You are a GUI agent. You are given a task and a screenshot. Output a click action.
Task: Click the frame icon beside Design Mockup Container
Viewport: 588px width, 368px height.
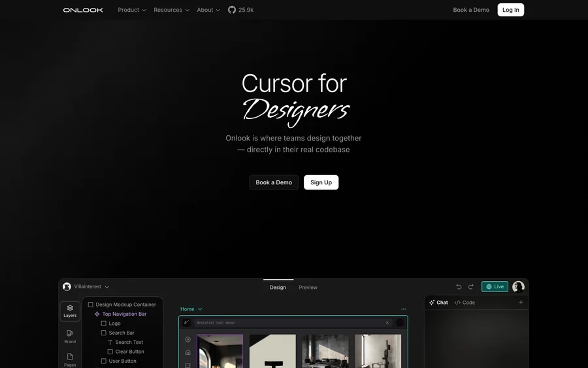click(x=90, y=305)
